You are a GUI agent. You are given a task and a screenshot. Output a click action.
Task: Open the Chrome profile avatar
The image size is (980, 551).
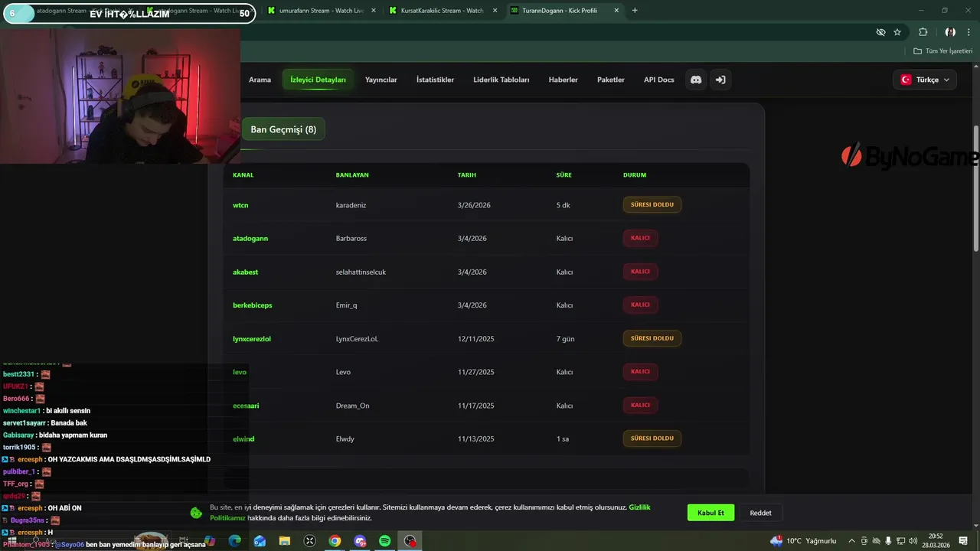pos(950,32)
